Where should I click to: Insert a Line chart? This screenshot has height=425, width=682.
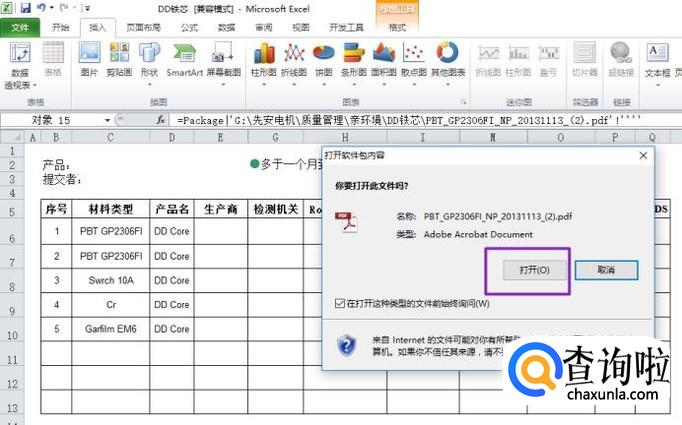(x=294, y=63)
